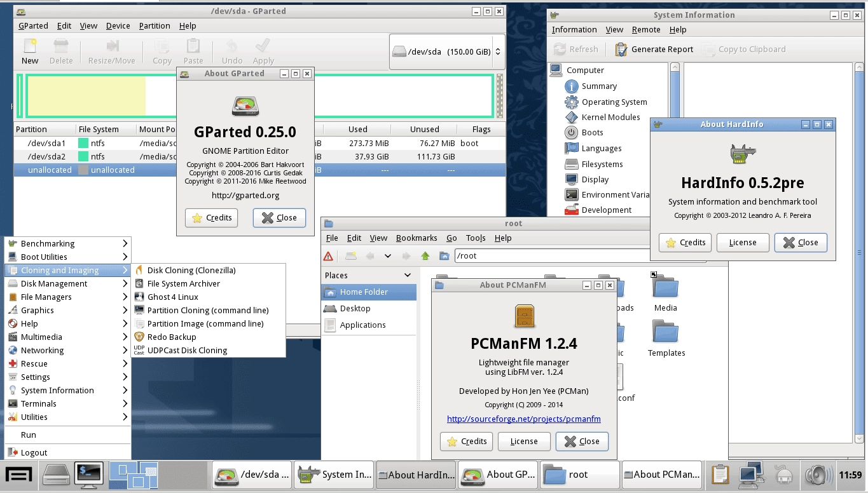Viewport: 868px width, 493px height.
Task: Open history dropdown arrow in PCManFM toolbar
Action: pyautogui.click(x=387, y=256)
